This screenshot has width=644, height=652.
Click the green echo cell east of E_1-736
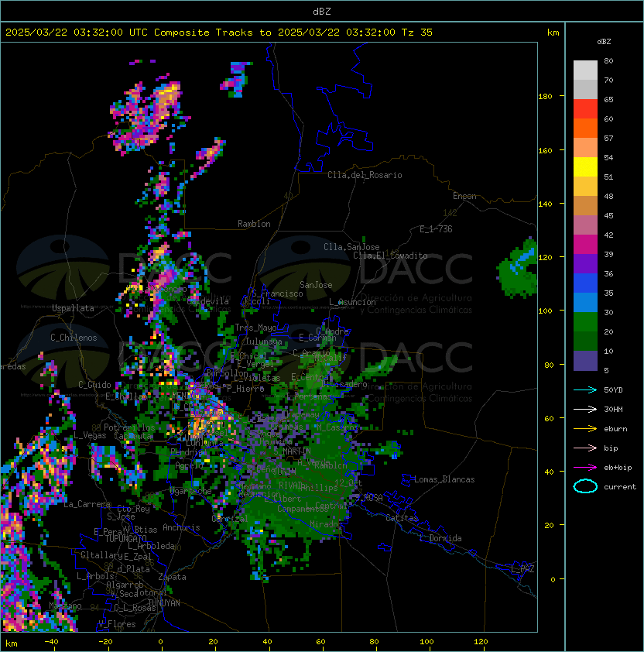[518, 268]
